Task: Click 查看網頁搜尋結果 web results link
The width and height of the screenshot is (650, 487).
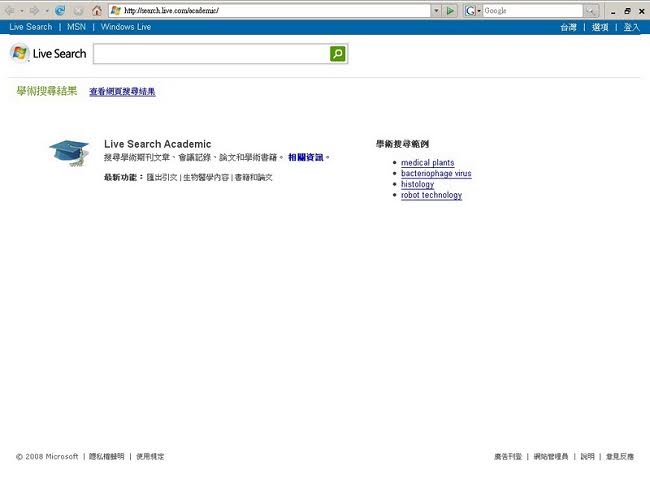Action: coord(122,92)
